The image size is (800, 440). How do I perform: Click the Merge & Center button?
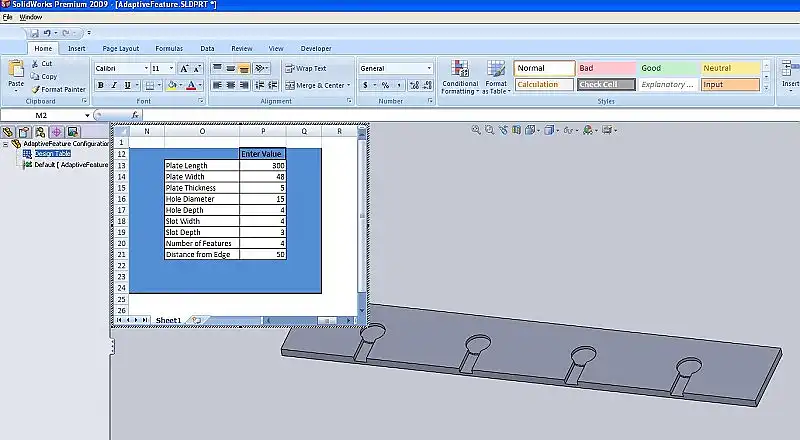317,85
